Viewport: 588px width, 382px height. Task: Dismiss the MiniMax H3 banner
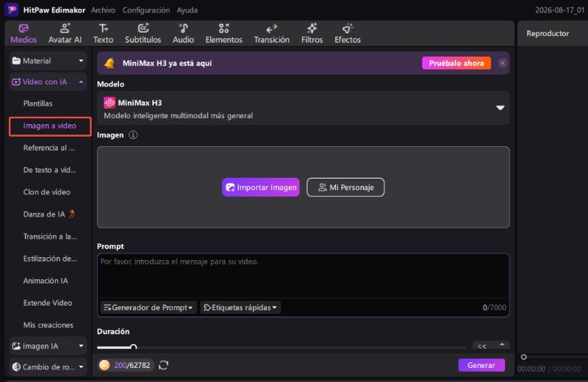tap(503, 63)
